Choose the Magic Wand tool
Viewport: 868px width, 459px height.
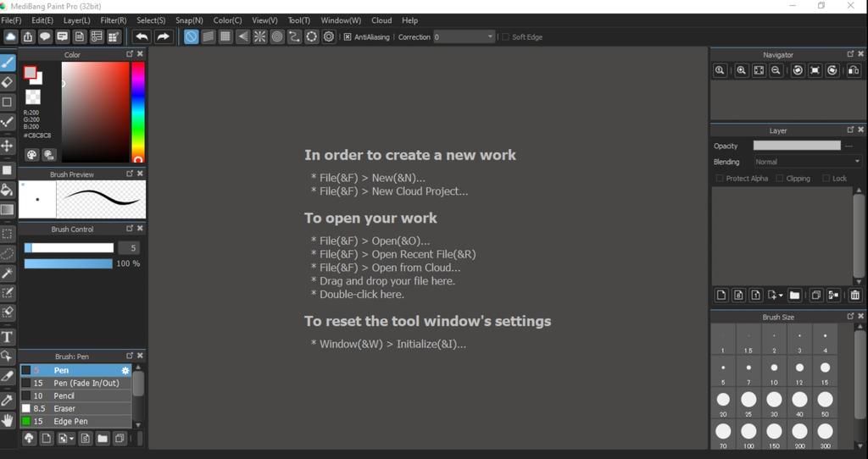(x=7, y=274)
